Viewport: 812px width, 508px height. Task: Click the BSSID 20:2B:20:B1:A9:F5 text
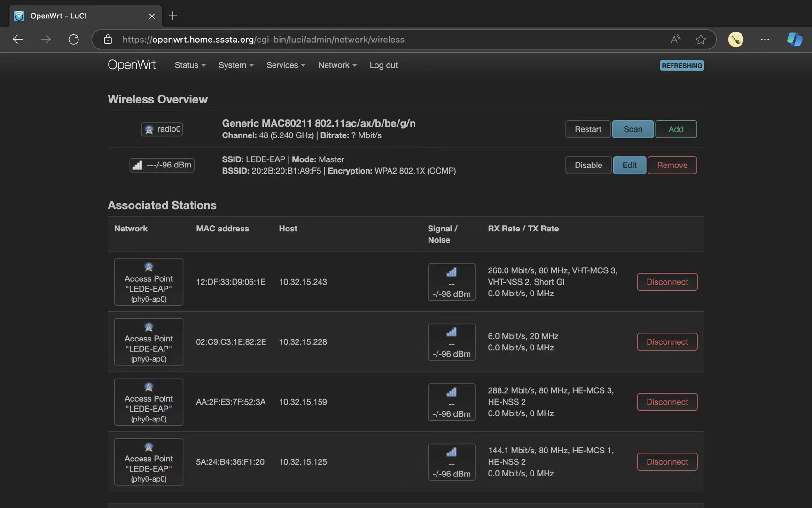272,171
